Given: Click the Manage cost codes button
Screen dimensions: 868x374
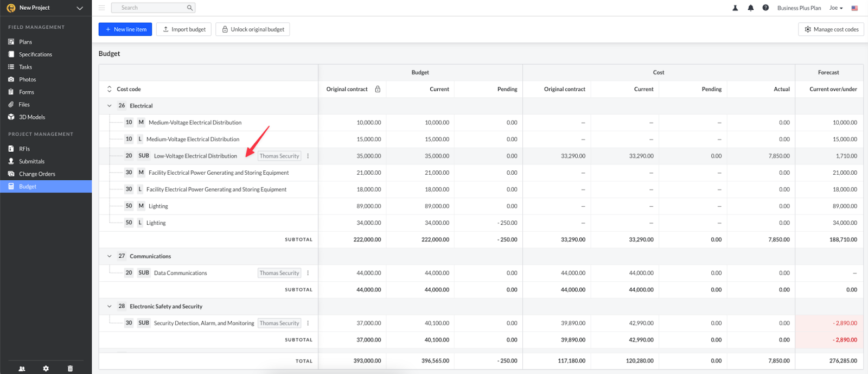Looking at the screenshot, I should pos(831,29).
